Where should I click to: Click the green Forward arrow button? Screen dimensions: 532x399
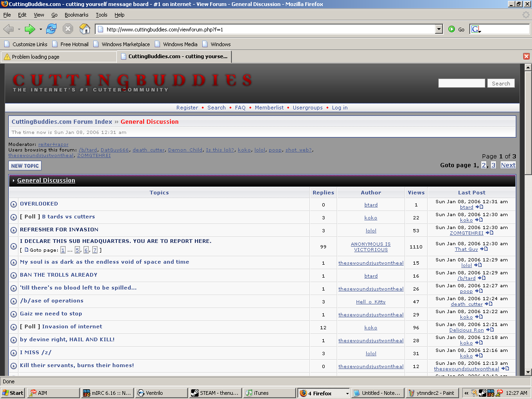click(x=30, y=29)
